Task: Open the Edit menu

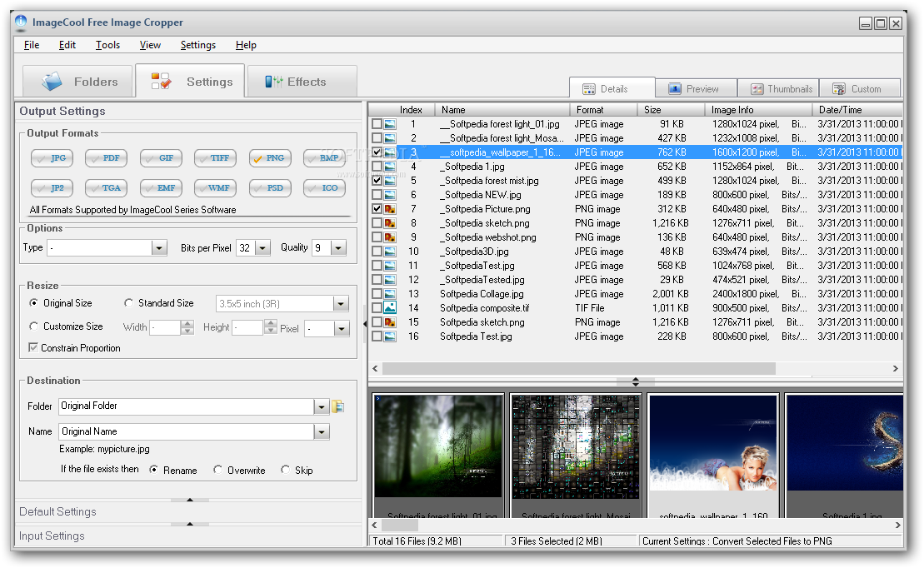Action: [x=67, y=45]
